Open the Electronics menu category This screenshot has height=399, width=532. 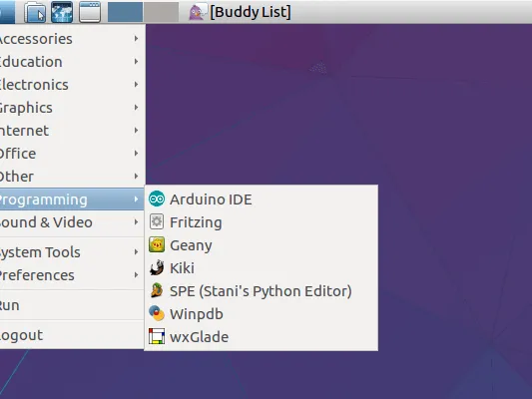(72, 85)
